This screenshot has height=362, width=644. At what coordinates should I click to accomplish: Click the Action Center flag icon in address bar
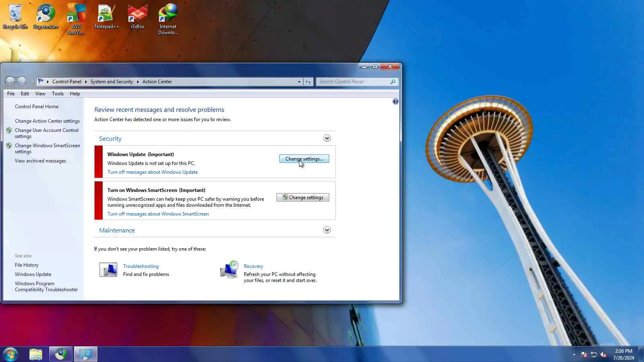click(x=41, y=82)
